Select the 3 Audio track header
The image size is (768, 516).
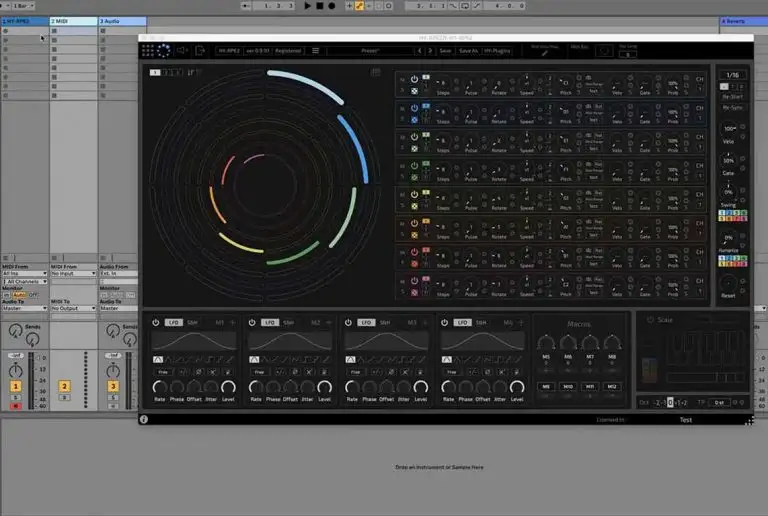click(x=122, y=21)
